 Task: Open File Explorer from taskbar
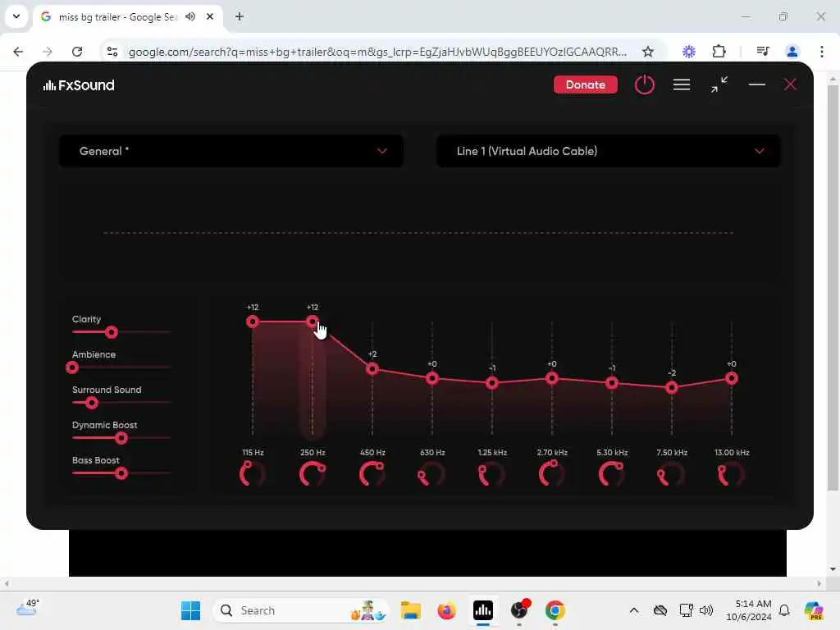411,610
